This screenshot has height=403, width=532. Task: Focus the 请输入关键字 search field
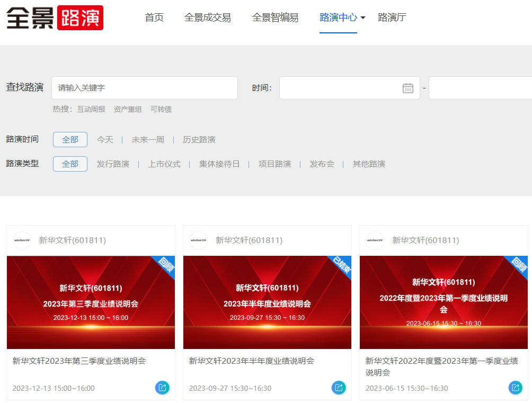145,88
